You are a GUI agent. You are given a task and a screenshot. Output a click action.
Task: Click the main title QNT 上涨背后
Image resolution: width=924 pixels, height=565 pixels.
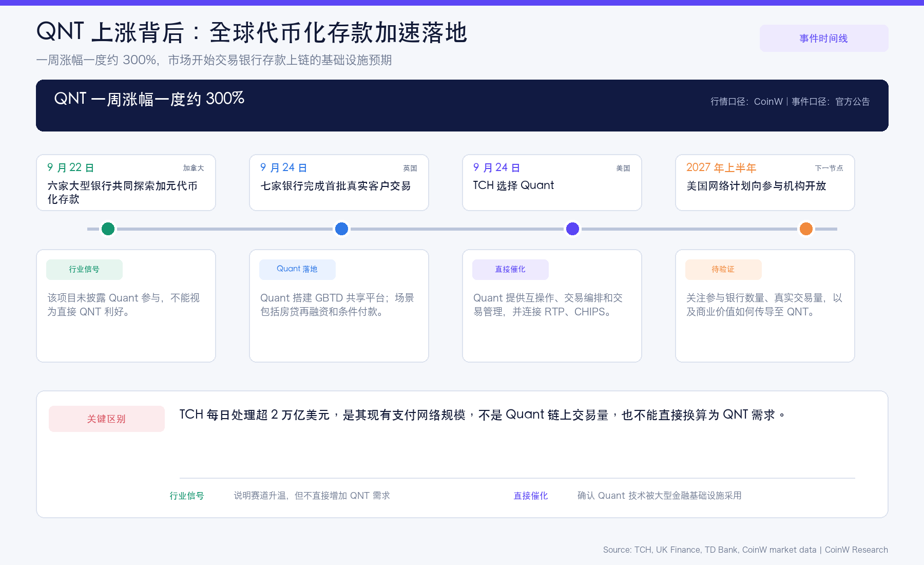pyautogui.click(x=252, y=32)
